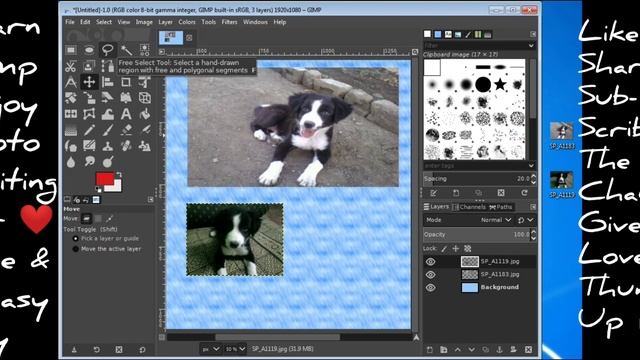The image size is (640, 360).
Task: Select the Rotate tool
Action: (71, 98)
